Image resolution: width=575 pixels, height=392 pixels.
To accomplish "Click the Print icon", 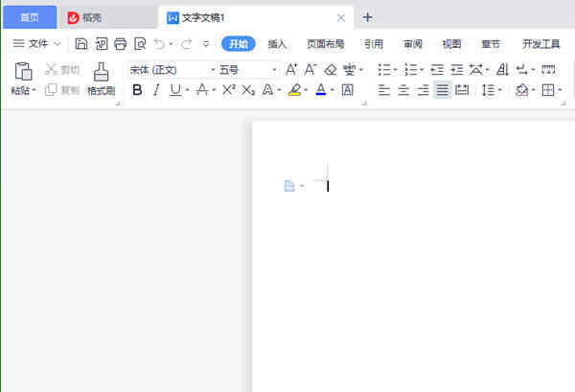I will (120, 43).
